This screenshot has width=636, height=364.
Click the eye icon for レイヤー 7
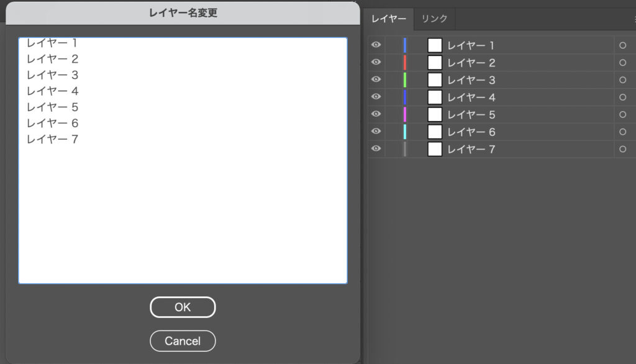coord(376,148)
